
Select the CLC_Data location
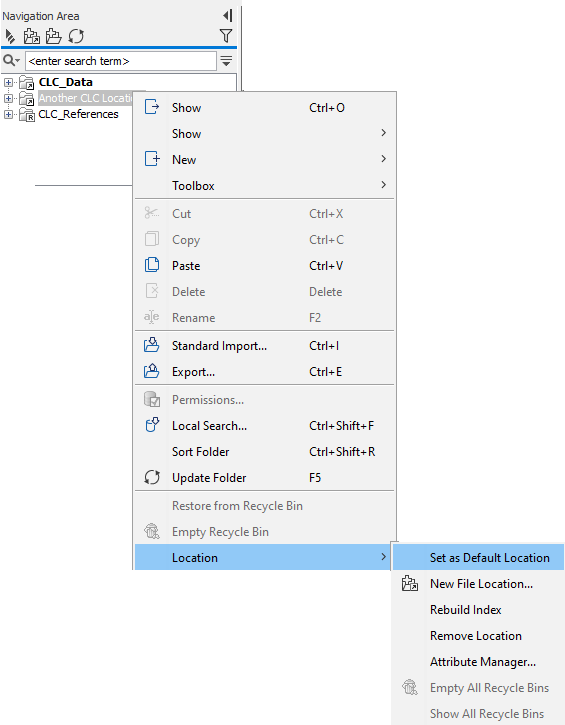pos(66,82)
